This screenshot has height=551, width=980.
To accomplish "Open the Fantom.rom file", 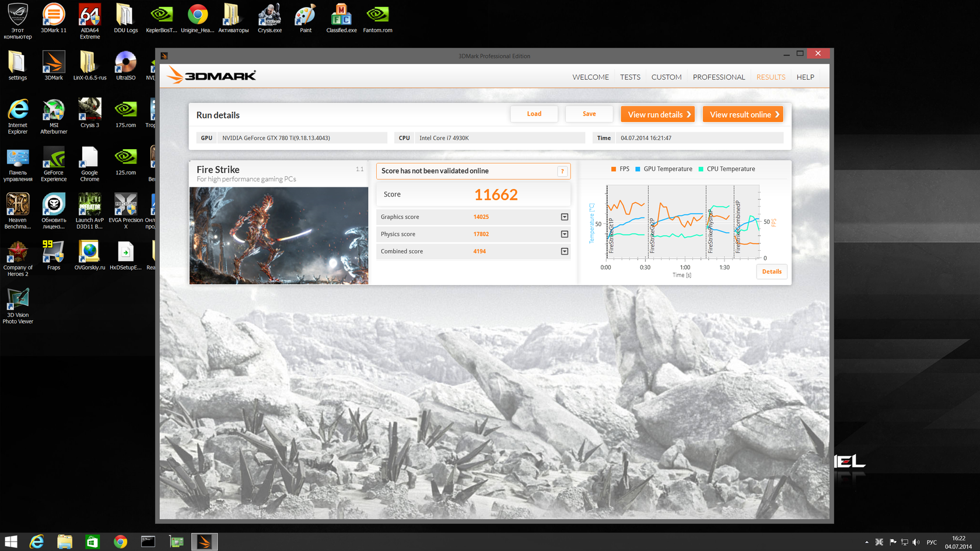I will [377, 18].
